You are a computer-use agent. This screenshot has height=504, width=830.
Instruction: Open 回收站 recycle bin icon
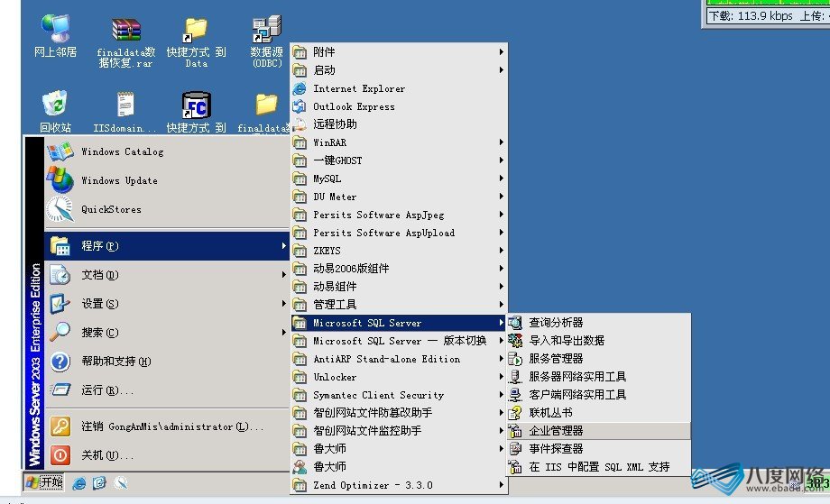(x=56, y=111)
